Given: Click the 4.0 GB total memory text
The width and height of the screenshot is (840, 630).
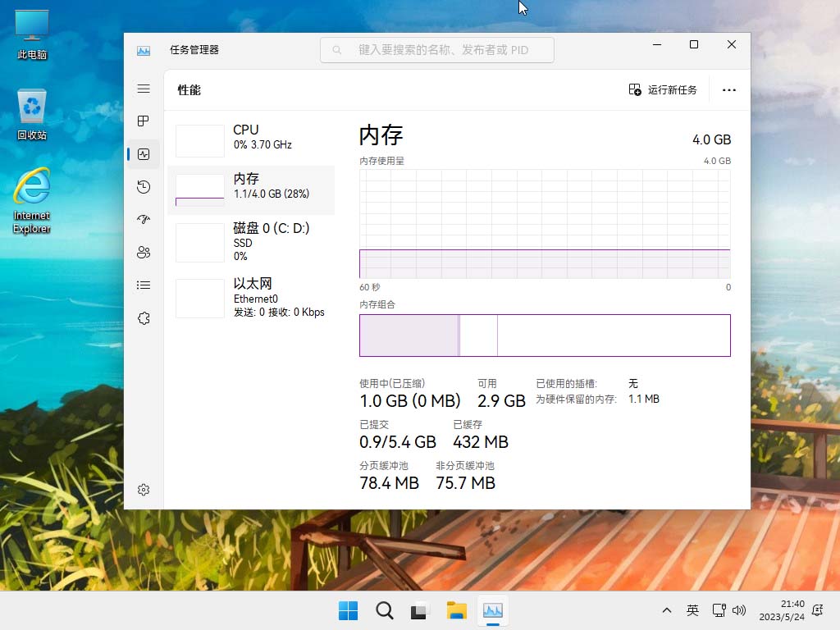Looking at the screenshot, I should pyautogui.click(x=711, y=139).
